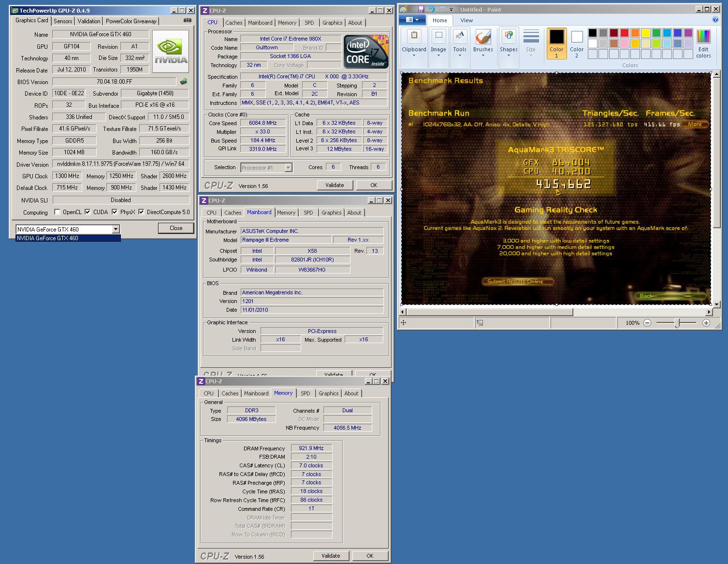
Task: Click the Image selection rectangle icon
Action: pyautogui.click(x=438, y=36)
